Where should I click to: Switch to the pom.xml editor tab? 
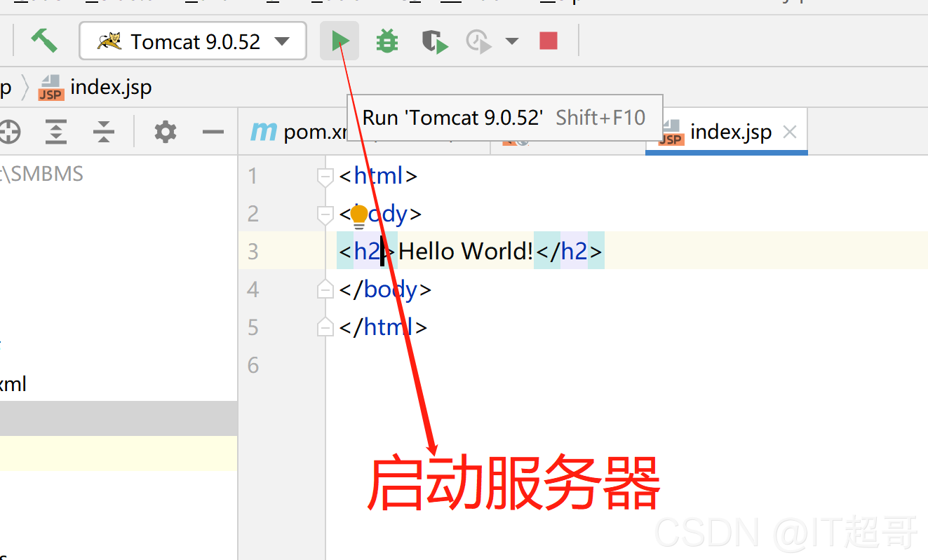(300, 132)
